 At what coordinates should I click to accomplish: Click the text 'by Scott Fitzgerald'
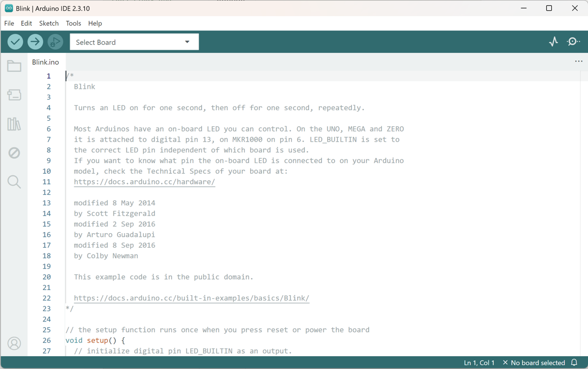click(114, 213)
